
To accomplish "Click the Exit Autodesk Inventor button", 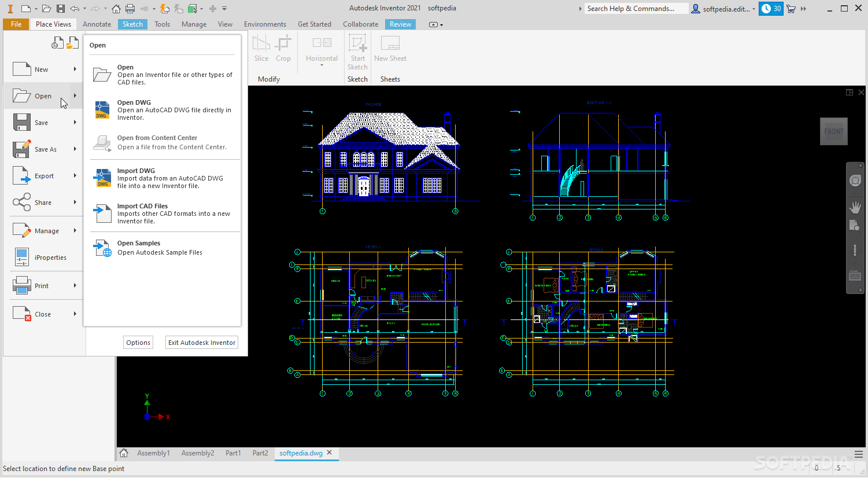I will tap(202, 343).
